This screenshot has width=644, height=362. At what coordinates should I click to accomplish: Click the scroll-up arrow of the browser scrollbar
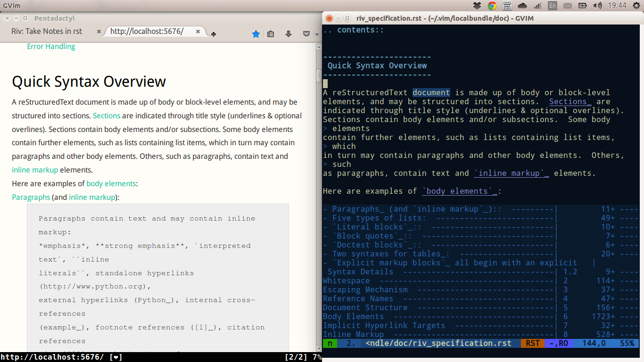pyautogui.click(x=319, y=46)
